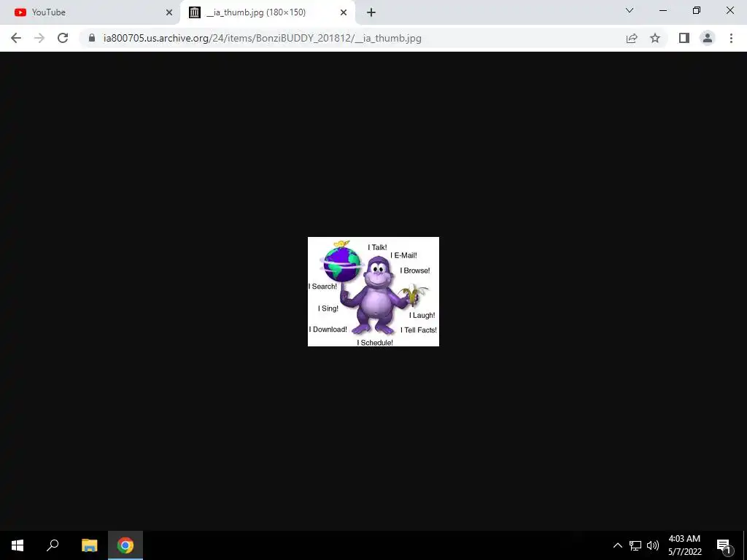Expand the tab search dropdown
The width and height of the screenshot is (747, 560).
click(x=630, y=10)
